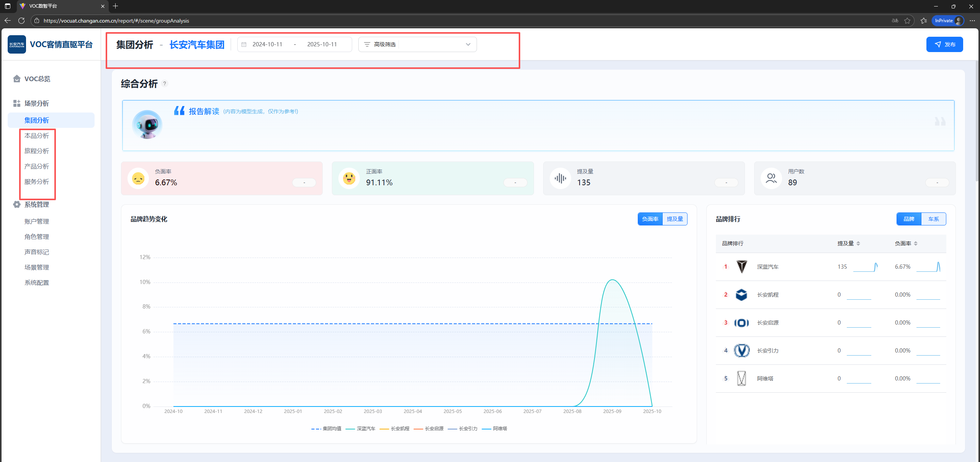The height and width of the screenshot is (462, 980).
Task: Click the AI robot avatar icon
Action: [x=147, y=124]
